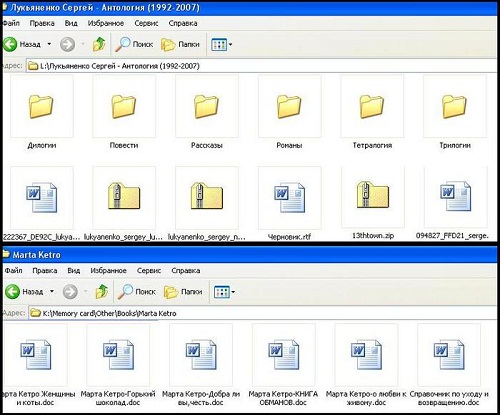Toggle Папки folders pane in Marta Ketro window

coord(183,292)
